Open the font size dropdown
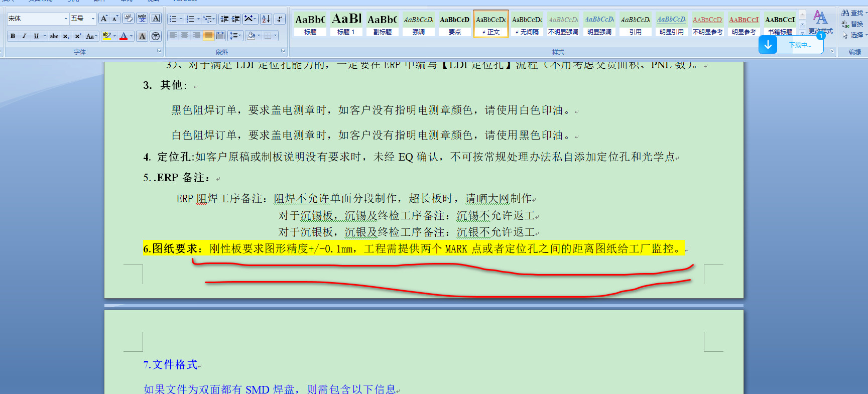The width and height of the screenshot is (868, 394). click(93, 19)
